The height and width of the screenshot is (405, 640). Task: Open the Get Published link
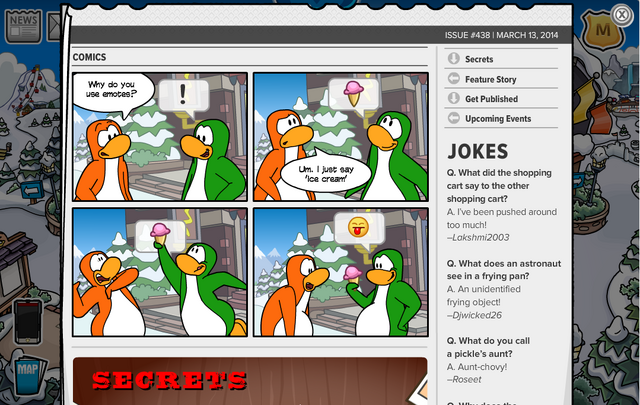tap(491, 99)
